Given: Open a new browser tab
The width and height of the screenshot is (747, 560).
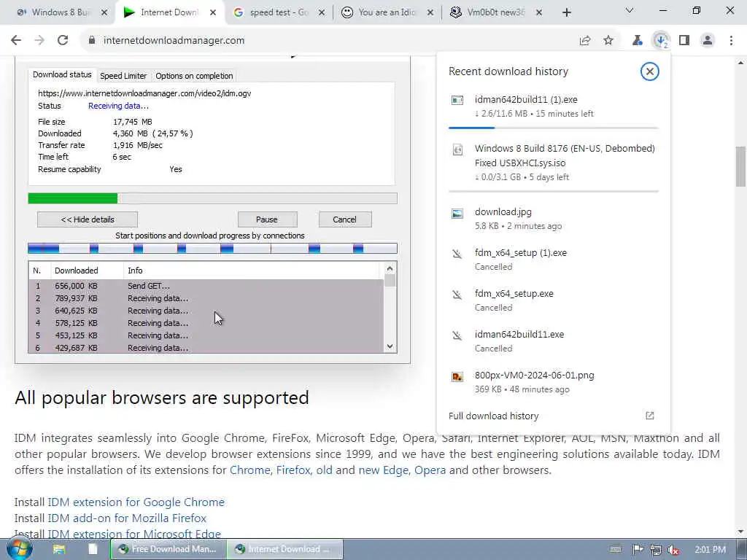Looking at the screenshot, I should tap(566, 13).
